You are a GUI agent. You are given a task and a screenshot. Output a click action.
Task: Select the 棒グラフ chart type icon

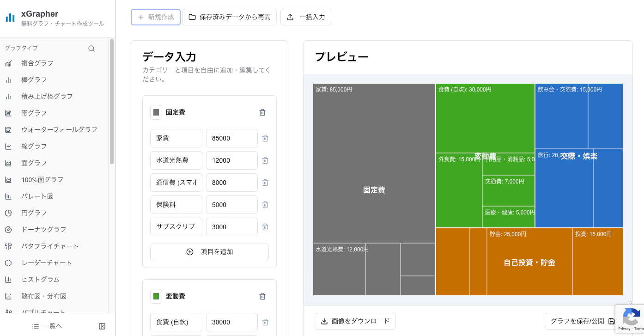[9, 79]
